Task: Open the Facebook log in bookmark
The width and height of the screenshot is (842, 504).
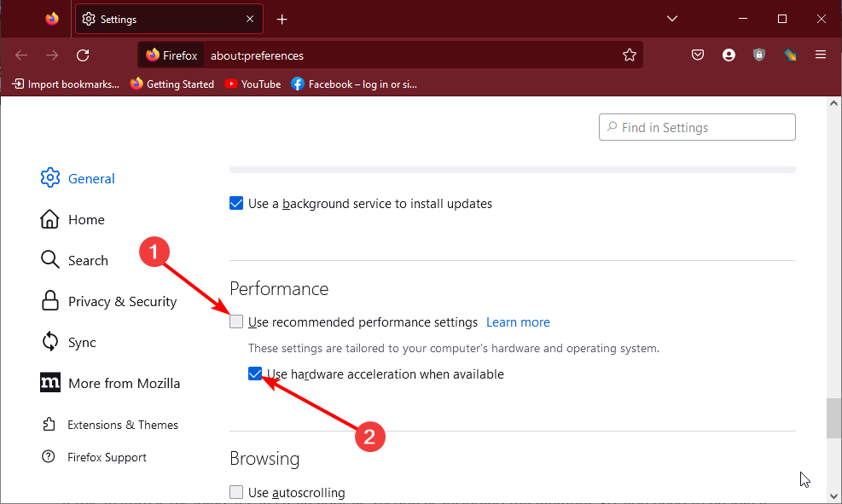Action: (354, 84)
